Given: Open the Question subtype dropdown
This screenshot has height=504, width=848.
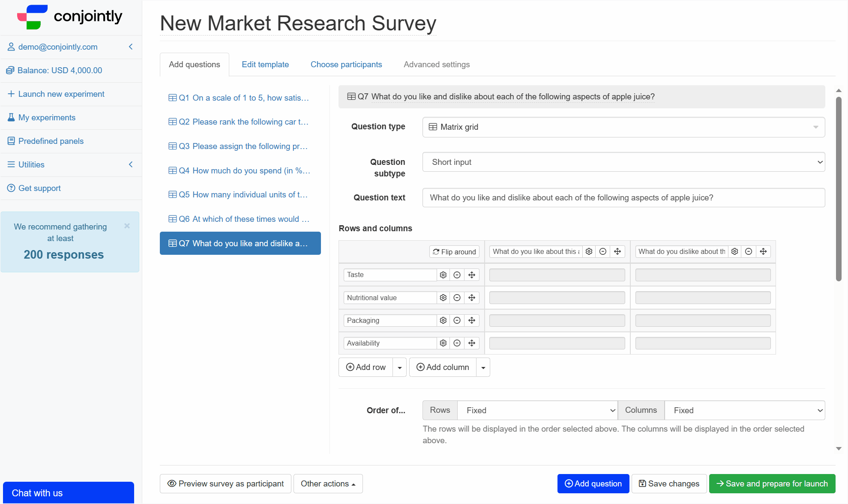Looking at the screenshot, I should (x=623, y=162).
